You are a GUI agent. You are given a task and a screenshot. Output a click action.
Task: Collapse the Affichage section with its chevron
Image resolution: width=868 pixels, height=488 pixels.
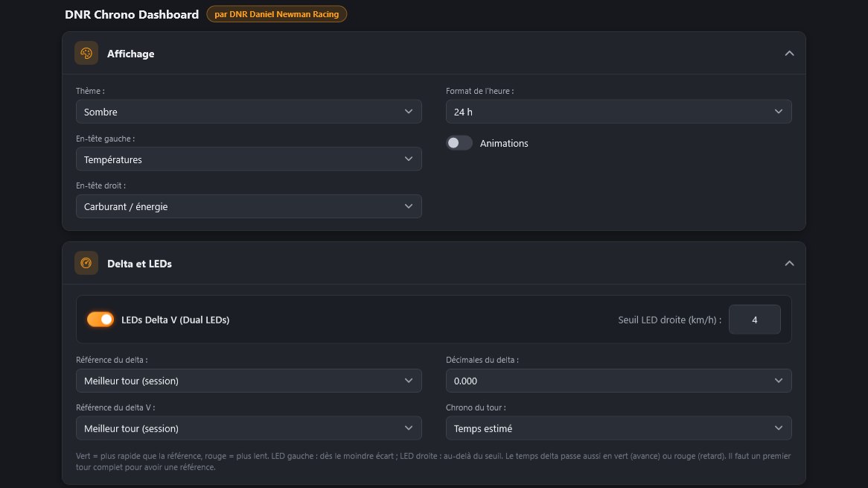click(789, 53)
